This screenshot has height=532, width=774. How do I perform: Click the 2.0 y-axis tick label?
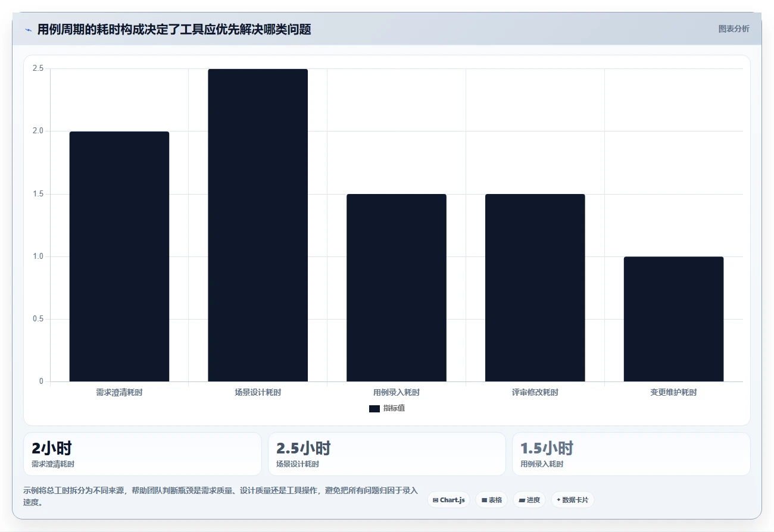38,131
